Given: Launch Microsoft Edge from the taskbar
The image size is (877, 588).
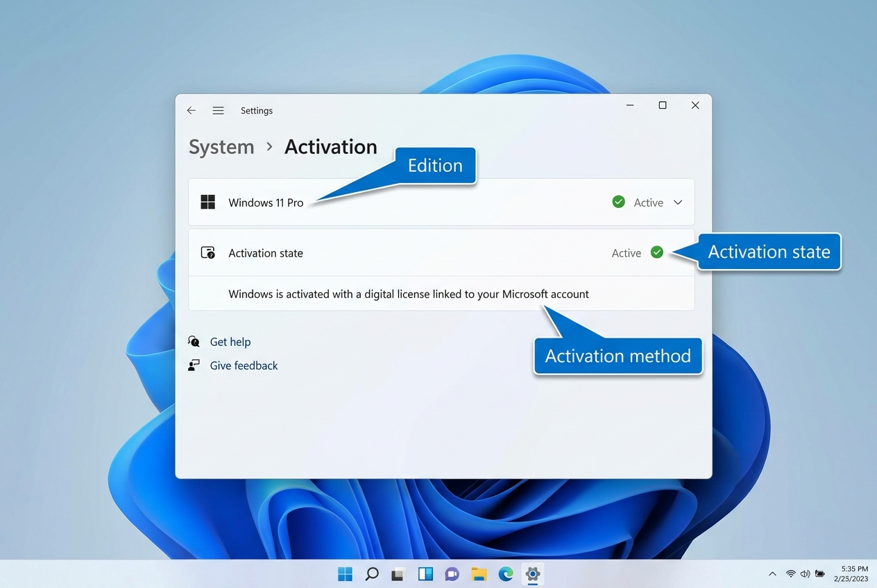Looking at the screenshot, I should [506, 574].
